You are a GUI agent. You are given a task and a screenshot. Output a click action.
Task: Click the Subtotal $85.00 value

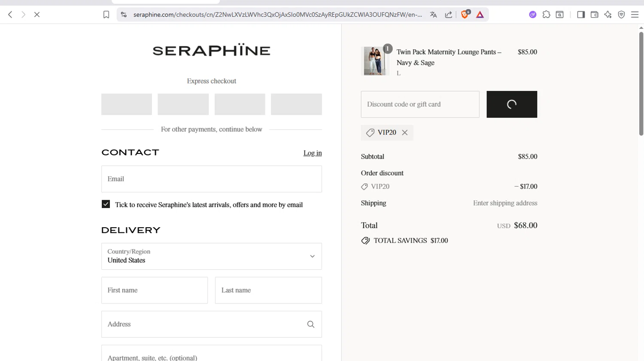[528, 156]
